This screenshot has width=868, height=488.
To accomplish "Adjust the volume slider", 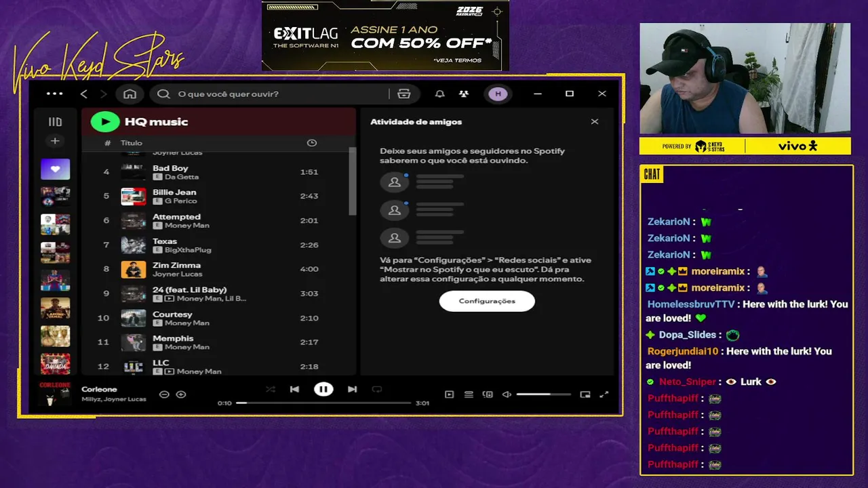I will coord(543,394).
